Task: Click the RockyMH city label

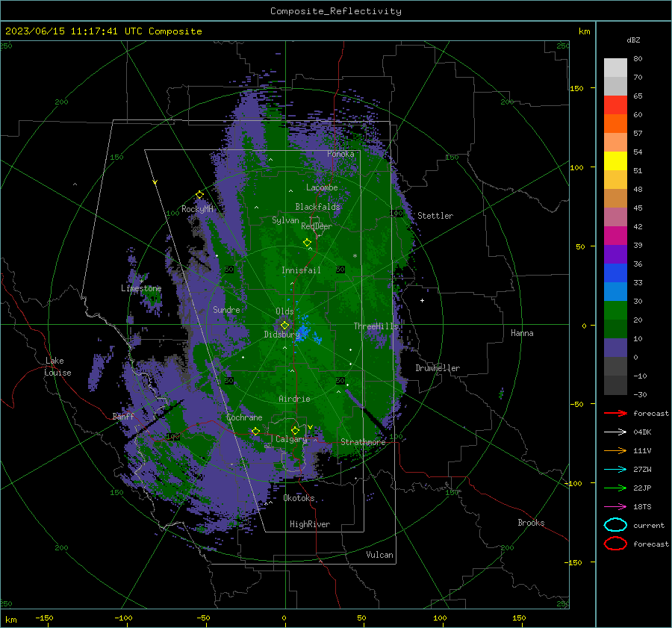Action: click(197, 209)
